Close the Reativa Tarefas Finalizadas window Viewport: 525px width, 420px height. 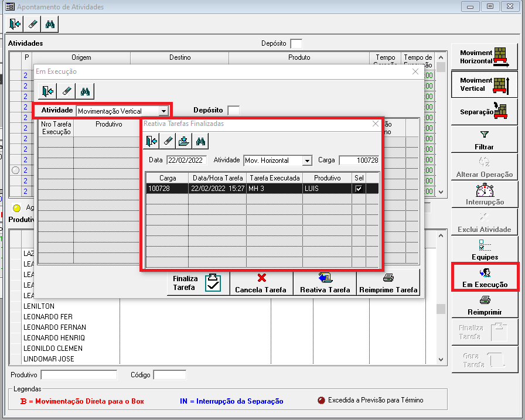376,124
